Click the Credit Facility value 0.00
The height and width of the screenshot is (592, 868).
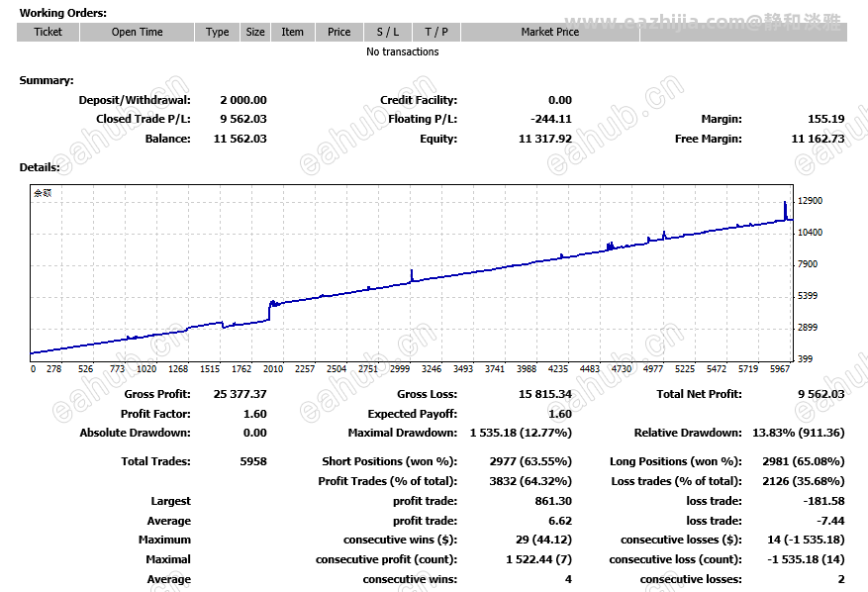[x=559, y=100]
